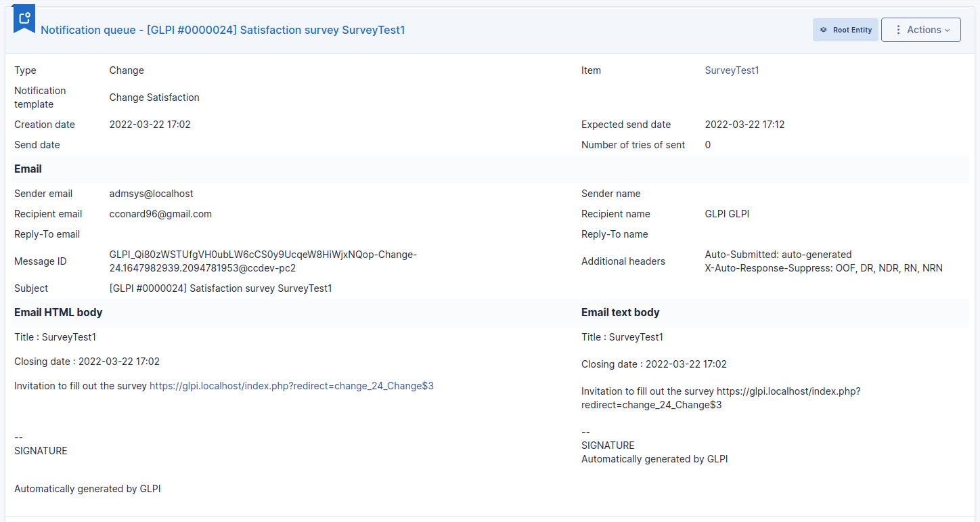Click recipient email cconard96@gmail.com
Screen dimensions: 980x522
(x=160, y=214)
